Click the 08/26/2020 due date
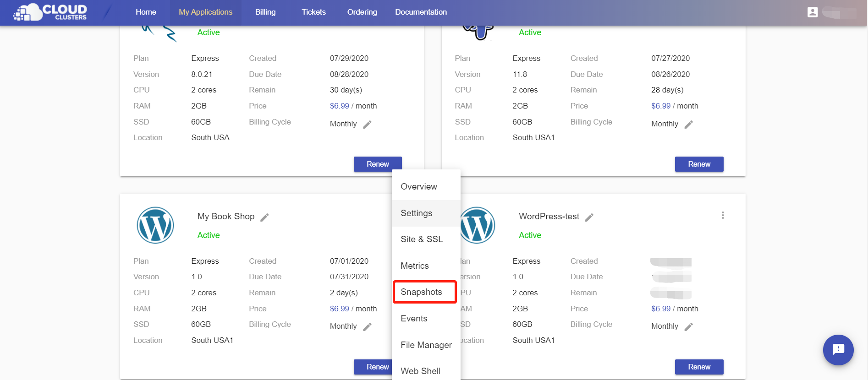This screenshot has height=380, width=868. 670,74
